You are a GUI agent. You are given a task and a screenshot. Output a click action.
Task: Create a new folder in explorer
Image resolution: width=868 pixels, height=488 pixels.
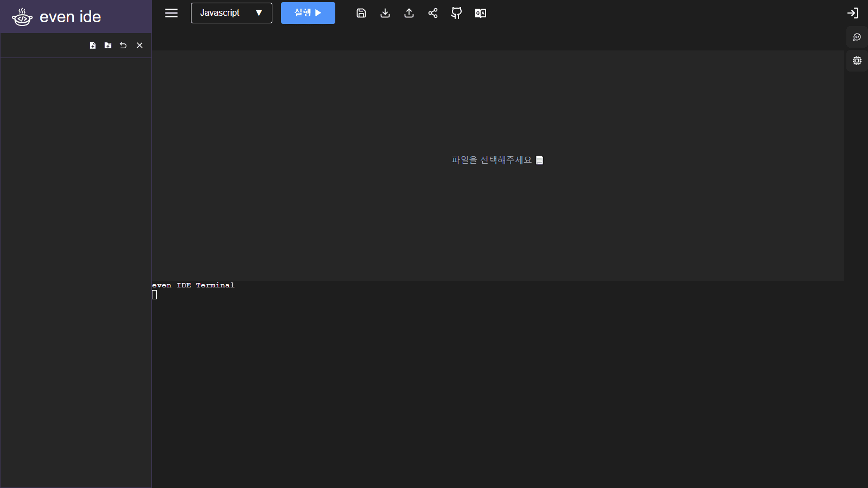pyautogui.click(x=108, y=46)
